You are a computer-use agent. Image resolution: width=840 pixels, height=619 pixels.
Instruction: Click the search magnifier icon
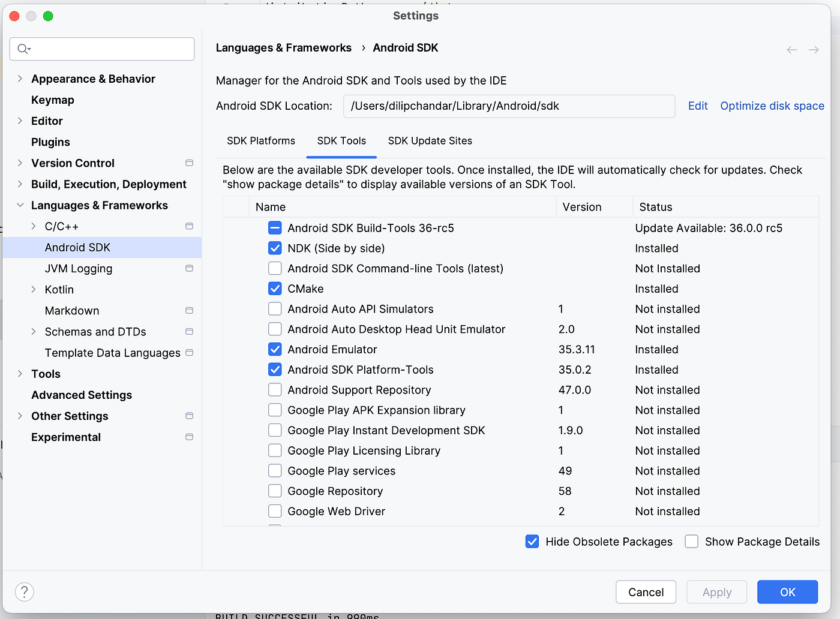tap(23, 49)
